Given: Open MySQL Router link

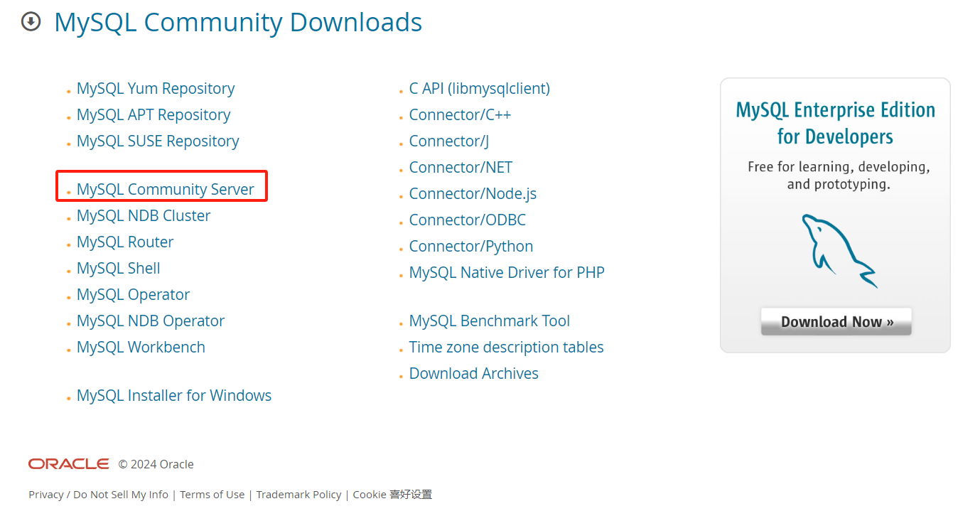Looking at the screenshot, I should [x=125, y=242].
